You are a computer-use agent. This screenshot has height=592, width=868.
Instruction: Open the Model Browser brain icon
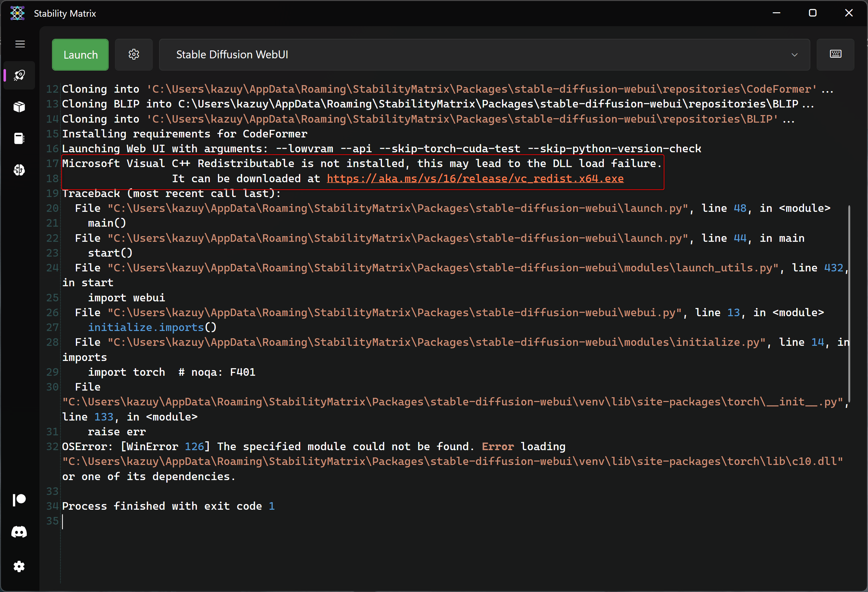tap(20, 171)
